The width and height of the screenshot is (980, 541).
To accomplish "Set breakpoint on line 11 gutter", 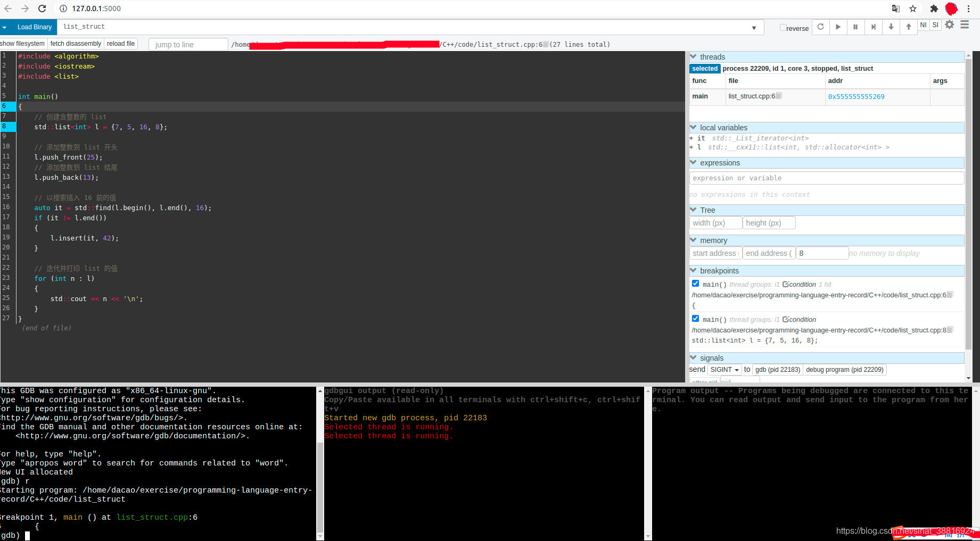I will (8, 157).
